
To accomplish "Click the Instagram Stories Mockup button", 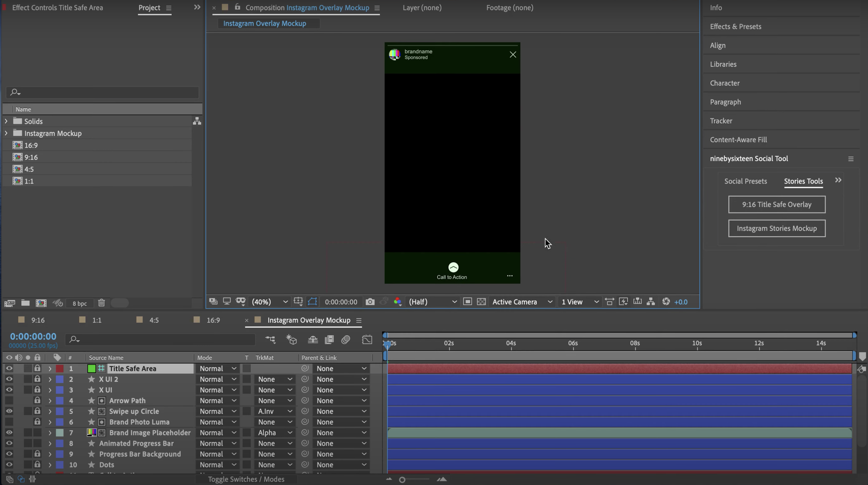I will [x=776, y=228].
